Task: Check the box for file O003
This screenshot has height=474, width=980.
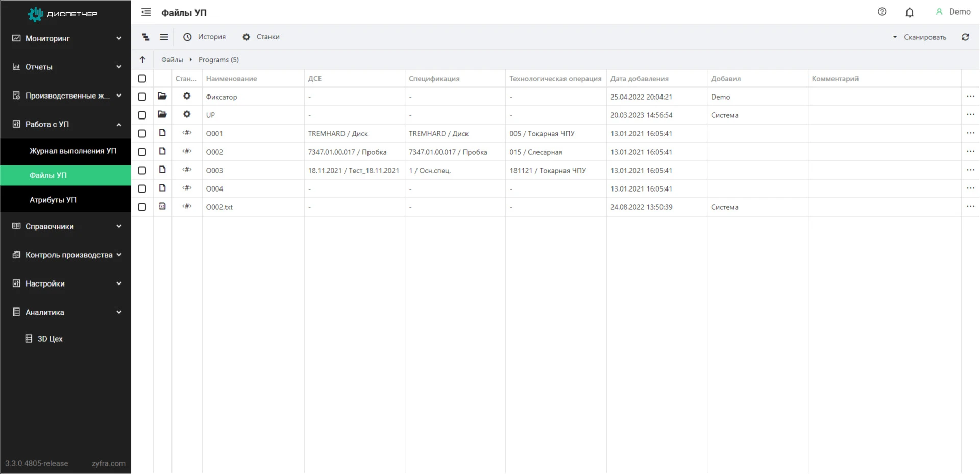Action: [142, 170]
